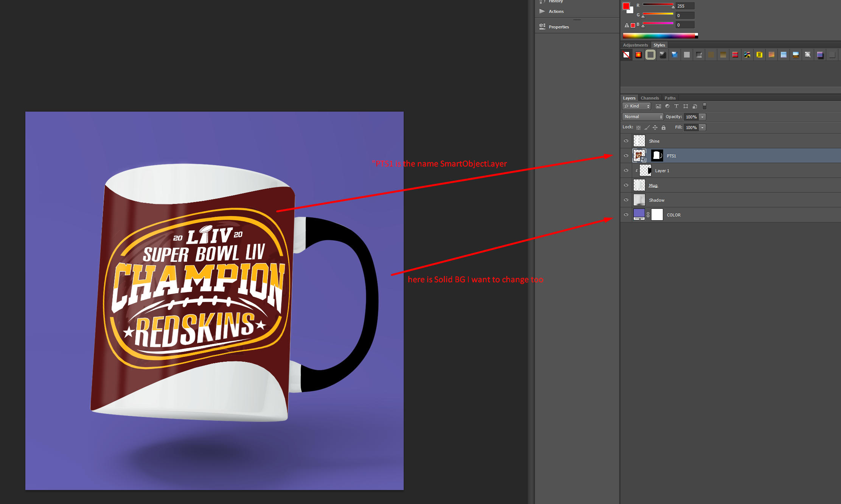Image resolution: width=841 pixels, height=504 pixels.
Task: Filter layers by smart objects icon
Action: (695, 106)
